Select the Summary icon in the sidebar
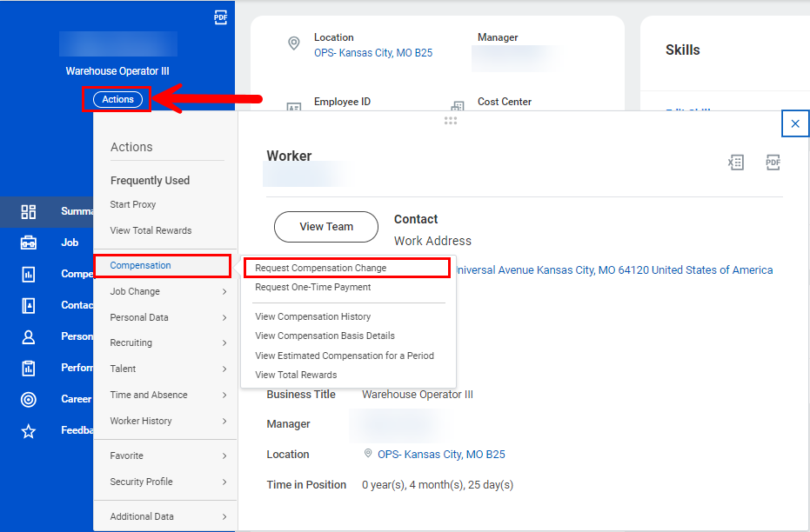The height and width of the screenshot is (532, 810). 30,211
